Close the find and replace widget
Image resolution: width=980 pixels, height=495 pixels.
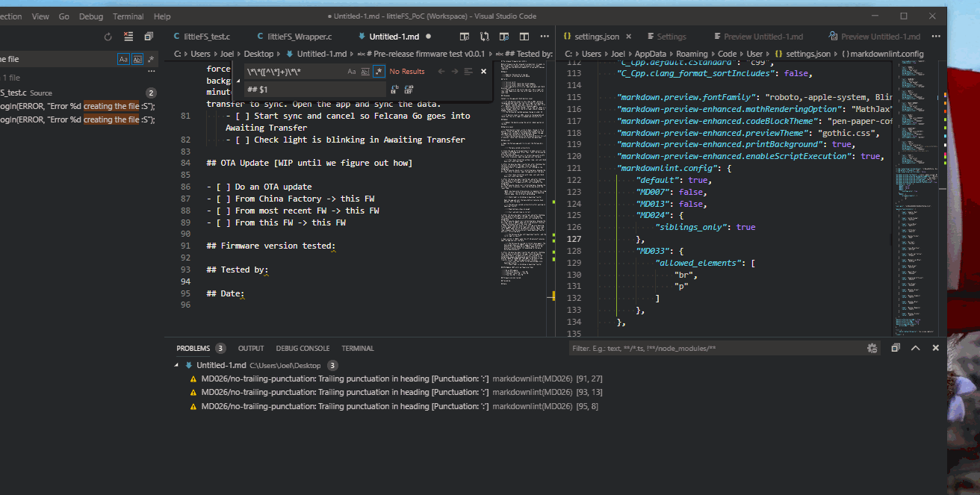pos(483,72)
